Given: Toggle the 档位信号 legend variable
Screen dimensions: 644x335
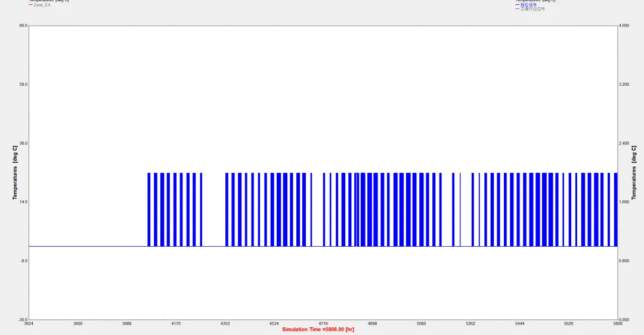Looking at the screenshot, I should [x=528, y=5].
